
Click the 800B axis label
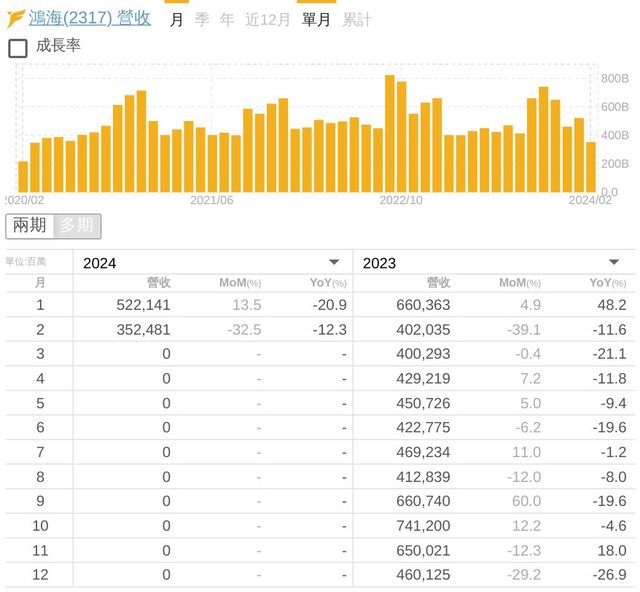(x=615, y=78)
